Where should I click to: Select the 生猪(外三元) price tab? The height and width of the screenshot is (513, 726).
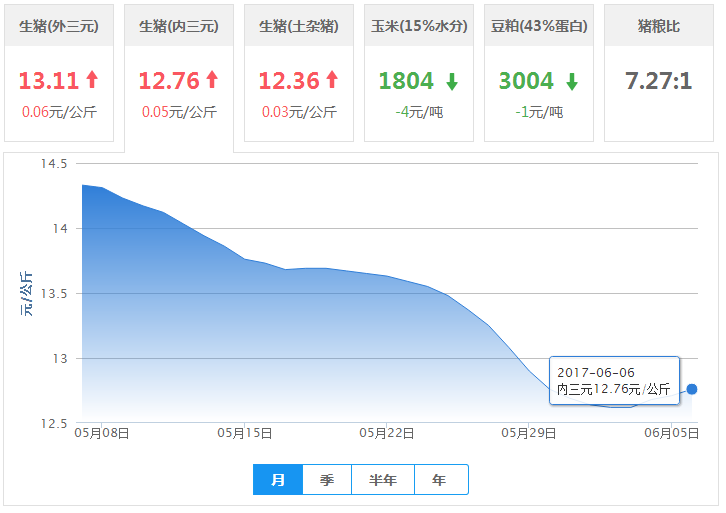[59, 26]
